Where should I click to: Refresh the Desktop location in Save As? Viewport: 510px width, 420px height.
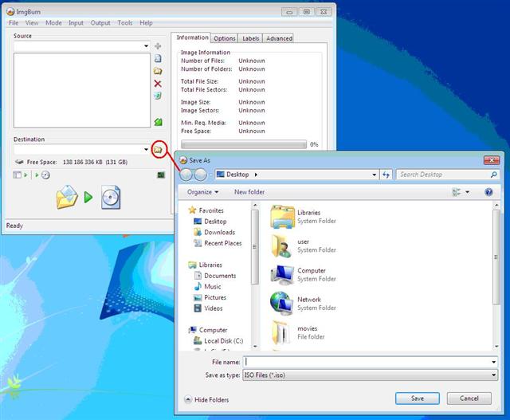pos(386,175)
